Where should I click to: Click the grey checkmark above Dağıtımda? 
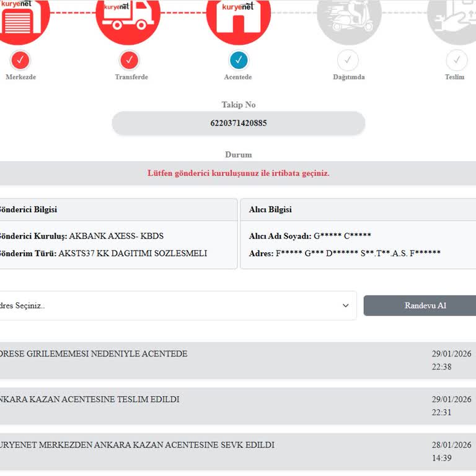[x=348, y=60]
